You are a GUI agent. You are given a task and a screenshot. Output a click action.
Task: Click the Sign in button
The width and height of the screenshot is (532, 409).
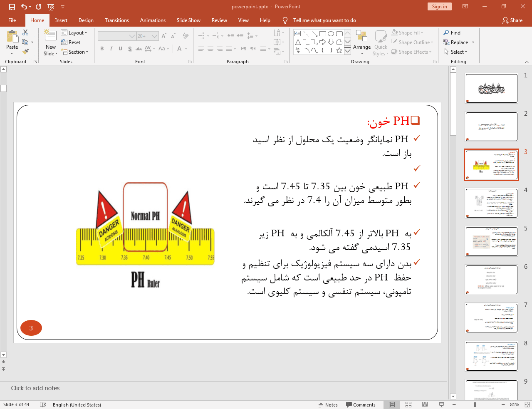click(439, 7)
